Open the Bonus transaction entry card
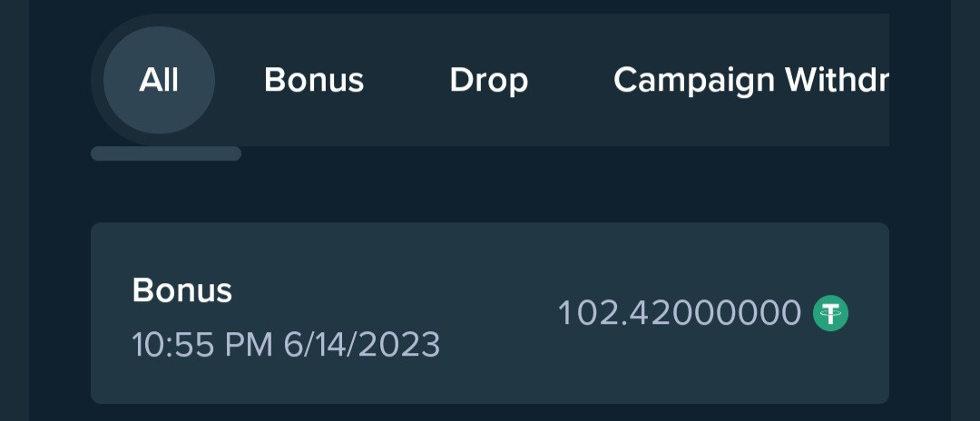 [x=490, y=313]
